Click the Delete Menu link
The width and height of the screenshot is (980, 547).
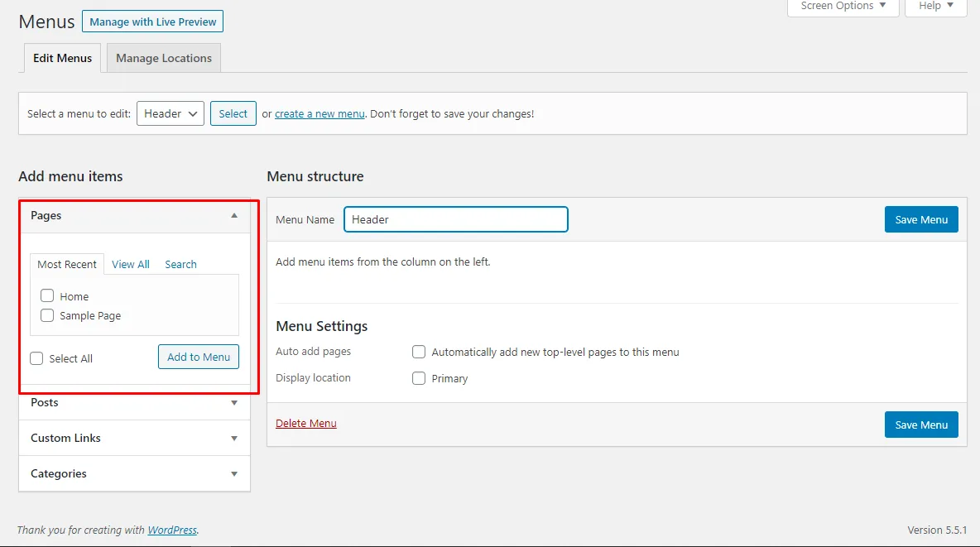306,423
